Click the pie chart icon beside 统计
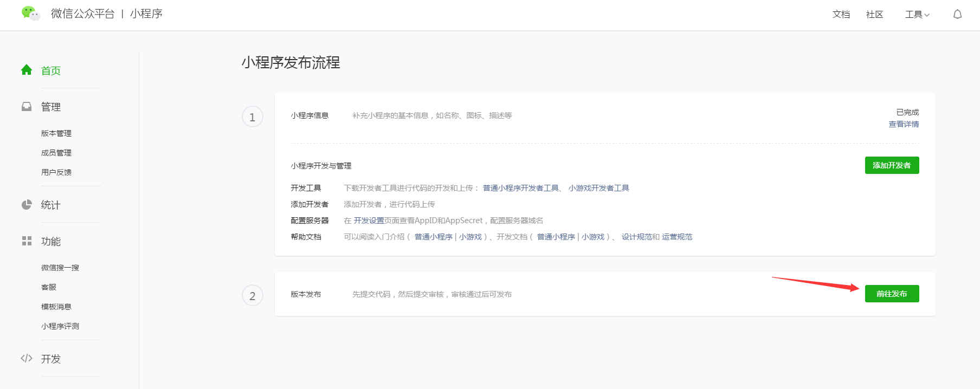 pyautogui.click(x=27, y=205)
